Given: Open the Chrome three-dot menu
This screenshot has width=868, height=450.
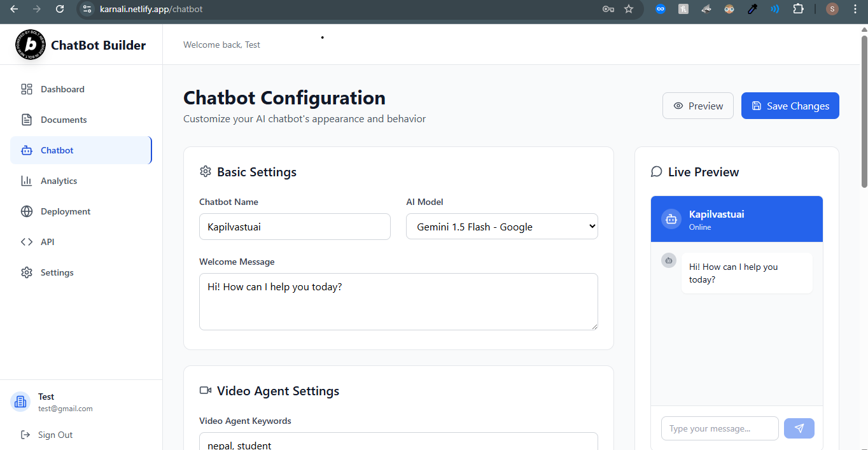Looking at the screenshot, I should (855, 9).
